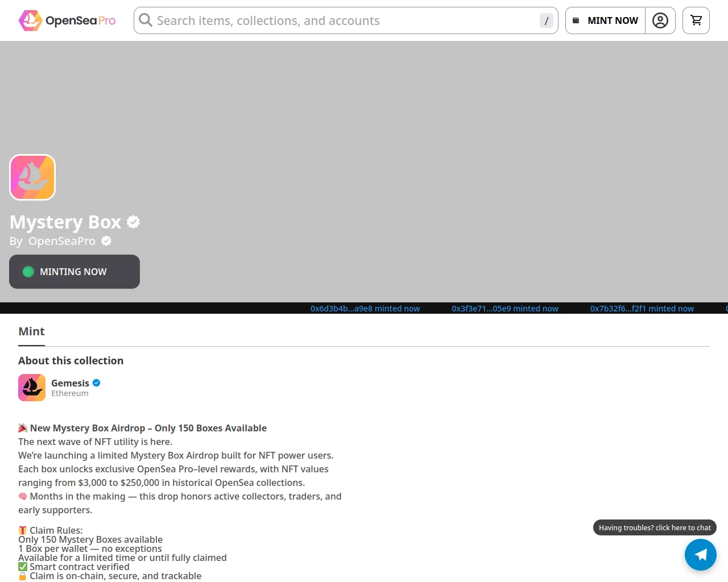This screenshot has height=582, width=728.
Task: Click the search magnifier icon
Action: click(146, 20)
